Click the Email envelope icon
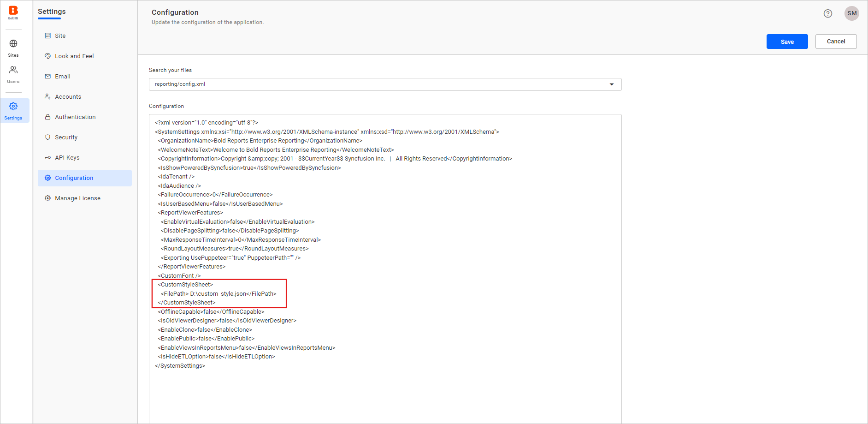868x424 pixels. point(47,76)
